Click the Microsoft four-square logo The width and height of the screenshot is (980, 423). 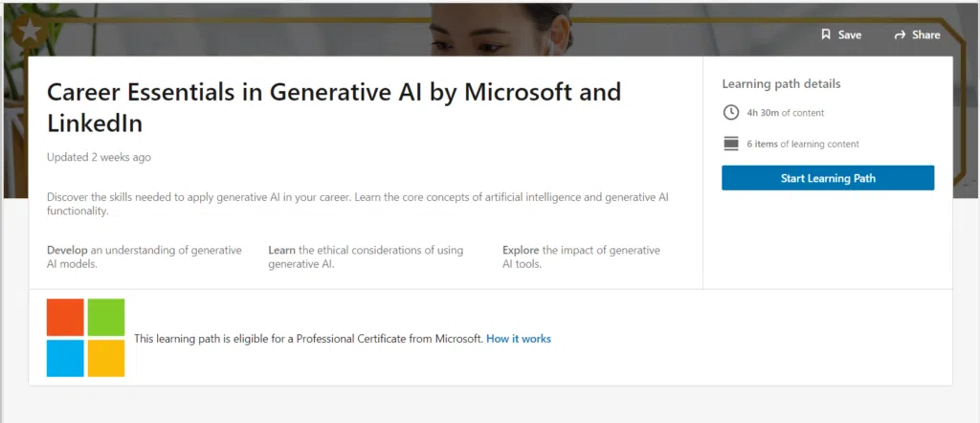[x=85, y=338]
